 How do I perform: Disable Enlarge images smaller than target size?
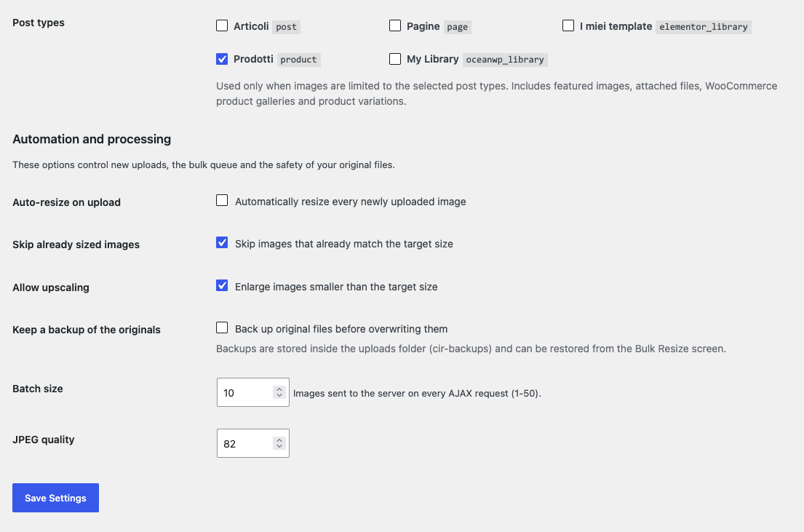coord(221,286)
